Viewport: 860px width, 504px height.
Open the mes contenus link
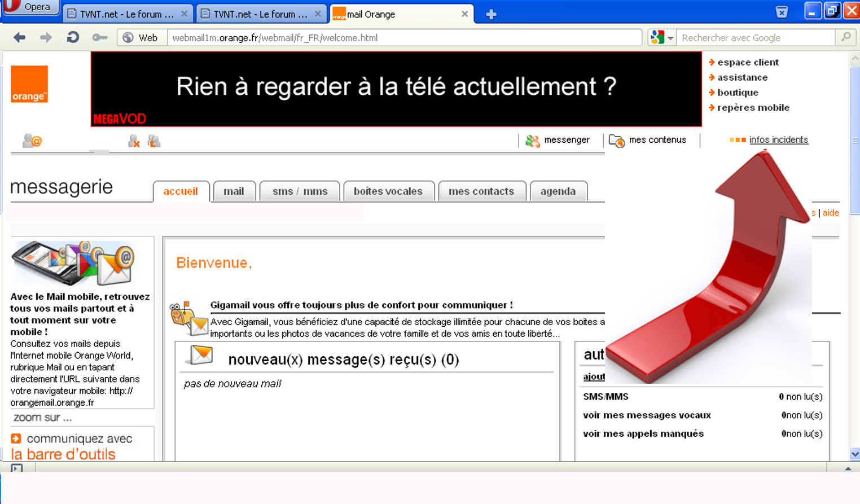coord(657,140)
